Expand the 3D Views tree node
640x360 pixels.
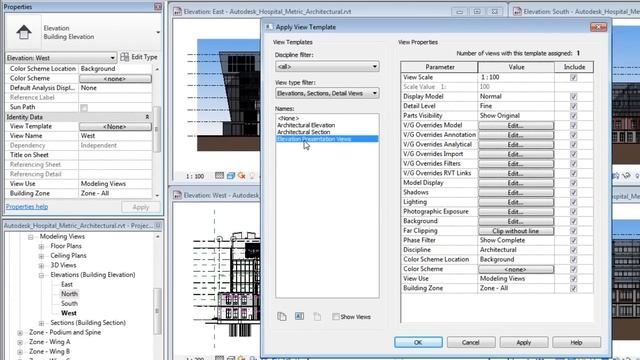(41, 265)
